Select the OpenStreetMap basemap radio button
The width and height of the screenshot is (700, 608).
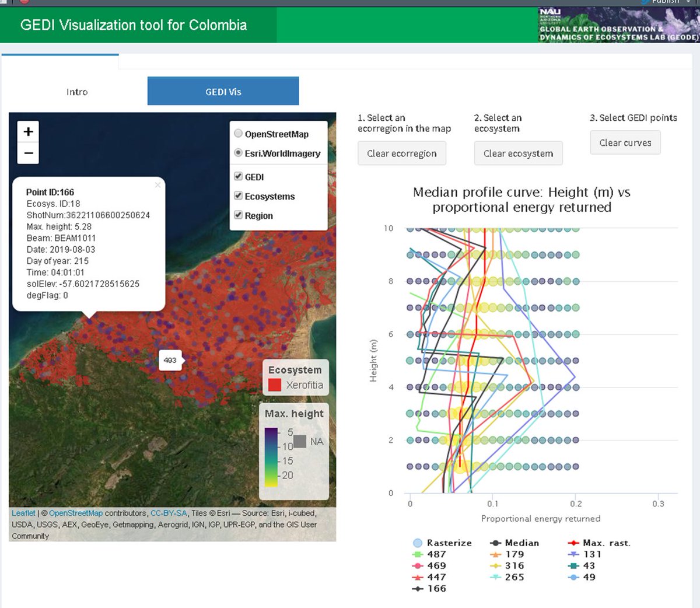238,133
